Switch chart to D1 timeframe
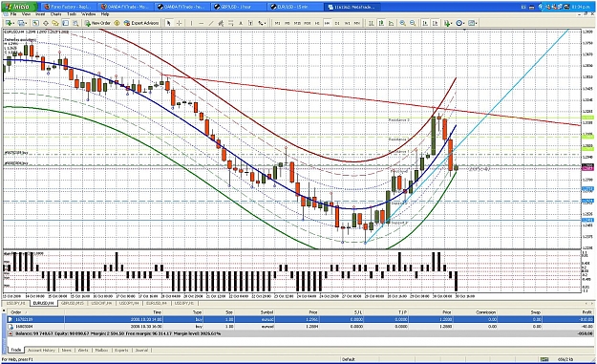The image size is (597, 364). click(337, 23)
